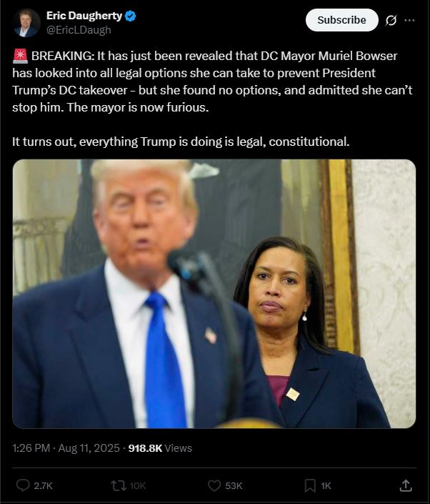The image size is (430, 504).
Task: Click the Eric Daugherty display name
Action: [x=84, y=16]
